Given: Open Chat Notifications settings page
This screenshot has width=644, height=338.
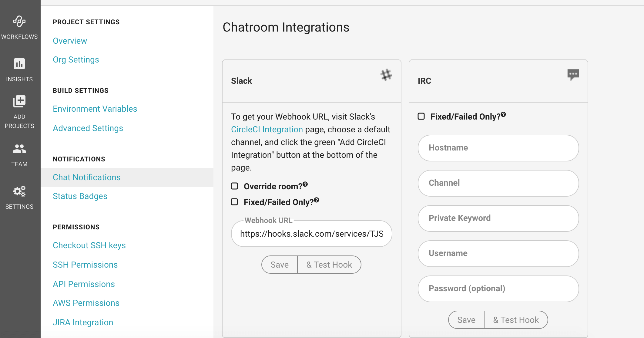Looking at the screenshot, I should click(86, 177).
